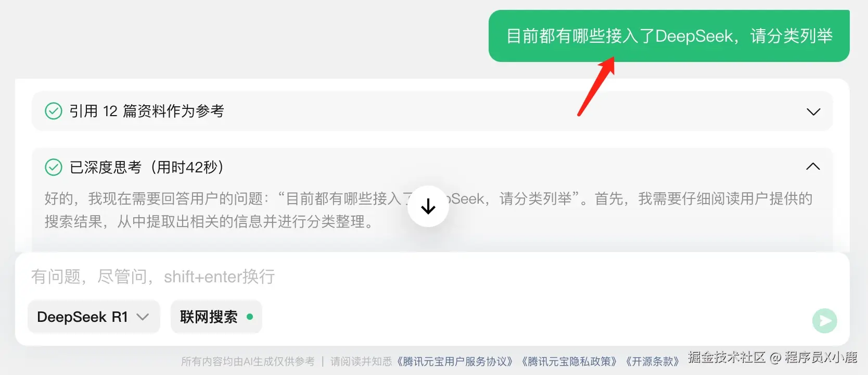Click the DeepSeek R1 dropdown arrow
The width and height of the screenshot is (868, 375).
143,317
